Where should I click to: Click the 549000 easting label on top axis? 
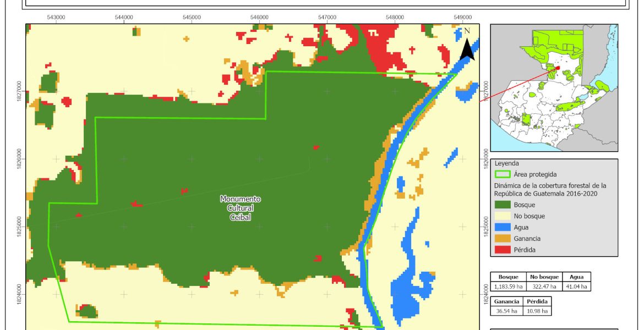(x=462, y=18)
